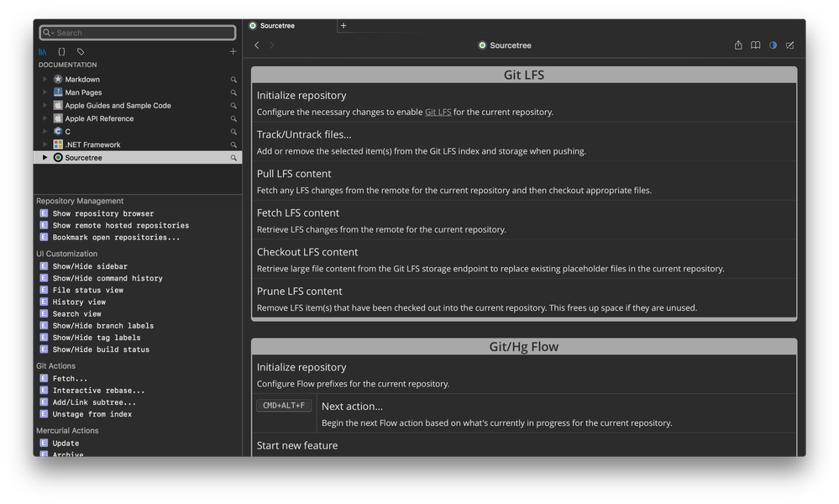Jump to Show/Hide sidebar entry
Screen dimensions: 839x504
(90, 266)
